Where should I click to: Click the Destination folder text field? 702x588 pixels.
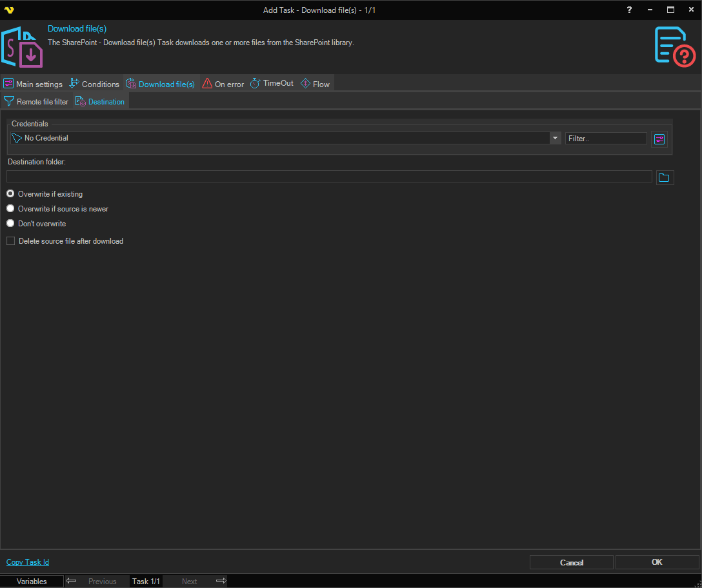(x=329, y=177)
